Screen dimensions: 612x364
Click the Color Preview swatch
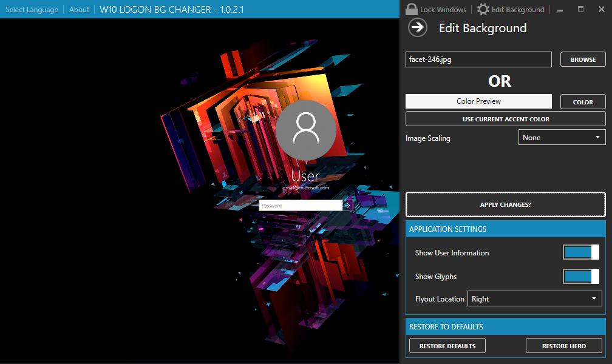click(478, 101)
